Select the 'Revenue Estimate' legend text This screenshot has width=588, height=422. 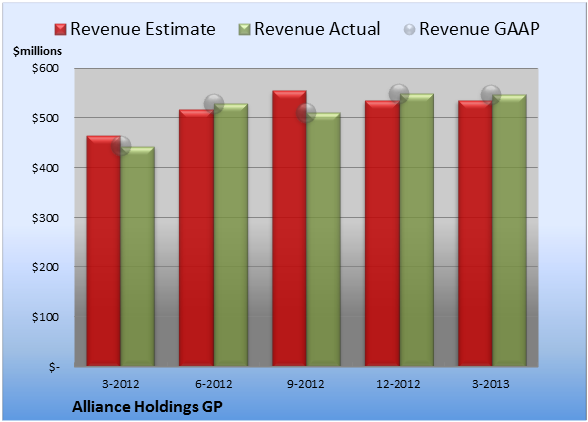click(x=143, y=29)
